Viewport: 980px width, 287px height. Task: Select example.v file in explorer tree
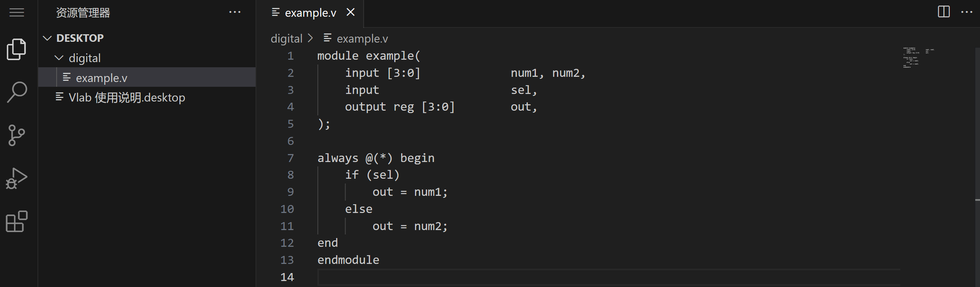pyautogui.click(x=102, y=78)
